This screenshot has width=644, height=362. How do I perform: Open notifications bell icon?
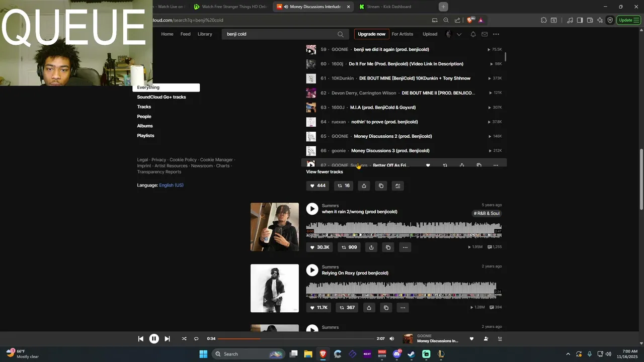pos(473,34)
